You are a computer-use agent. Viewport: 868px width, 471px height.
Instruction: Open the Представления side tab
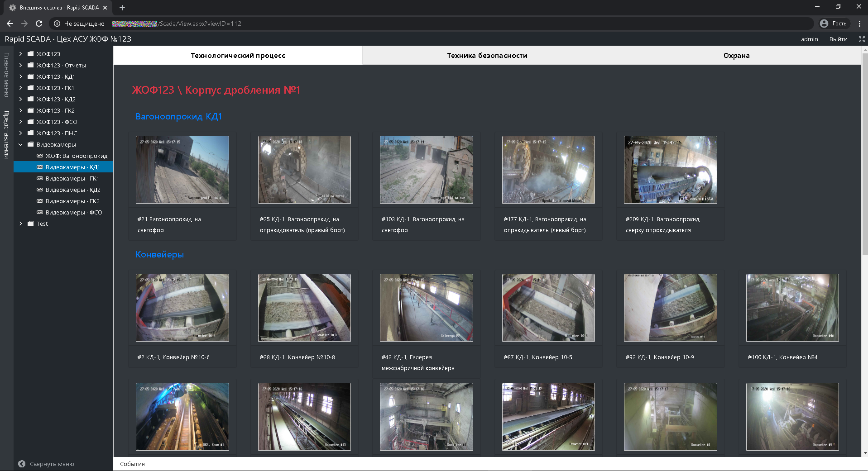click(x=6, y=134)
